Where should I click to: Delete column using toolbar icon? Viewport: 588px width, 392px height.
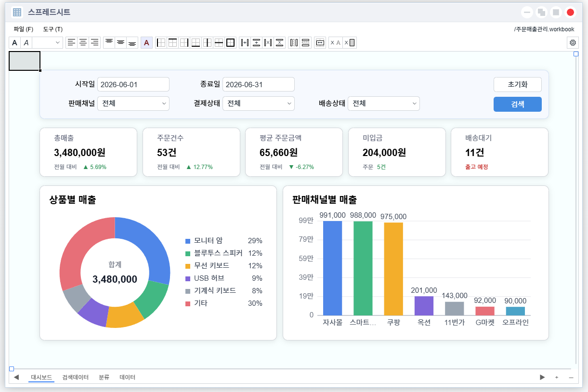(268, 43)
